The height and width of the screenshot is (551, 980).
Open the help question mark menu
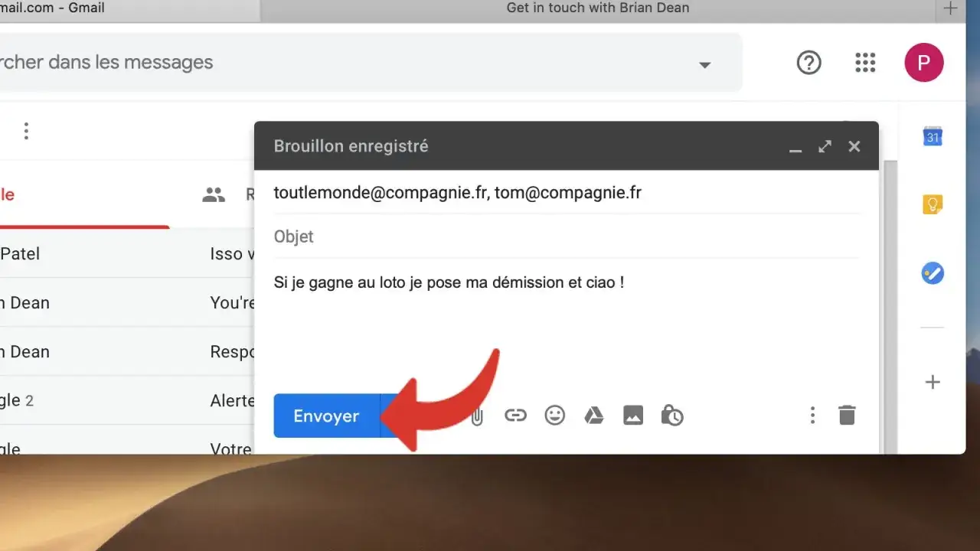(x=809, y=63)
